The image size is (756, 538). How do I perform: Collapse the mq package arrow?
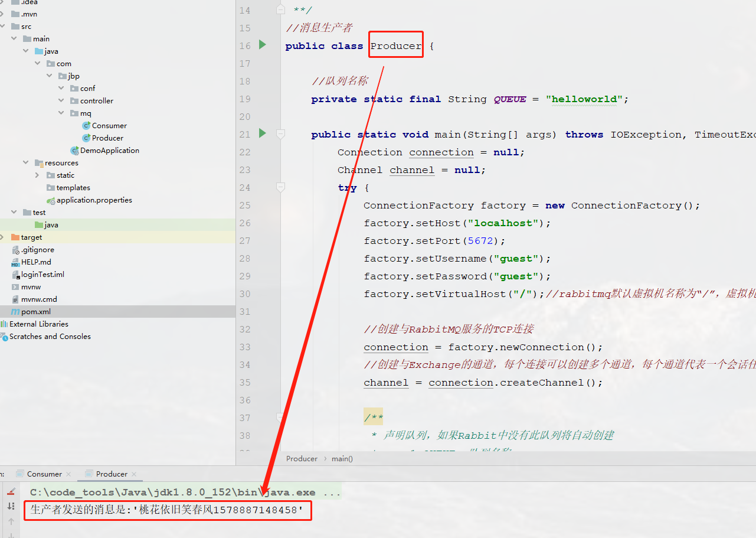click(61, 113)
